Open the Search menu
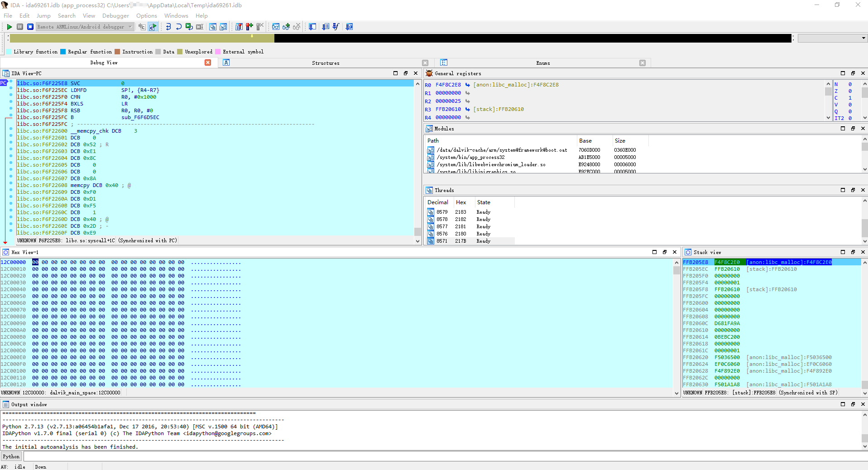This screenshot has width=868, height=470. [x=67, y=15]
